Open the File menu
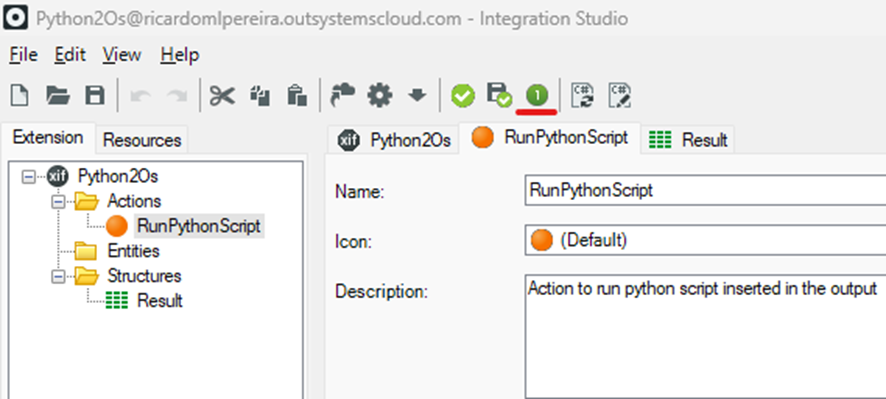The image size is (886, 399). pos(24,55)
